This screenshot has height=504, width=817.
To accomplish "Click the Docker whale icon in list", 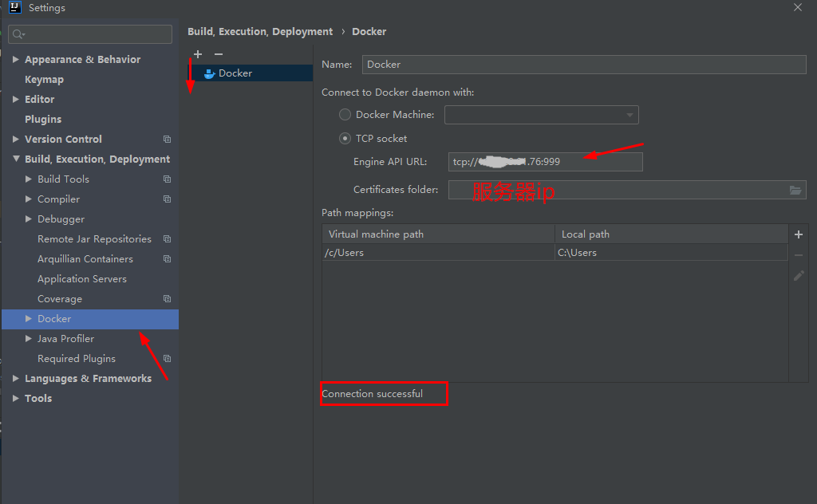I will [x=210, y=73].
